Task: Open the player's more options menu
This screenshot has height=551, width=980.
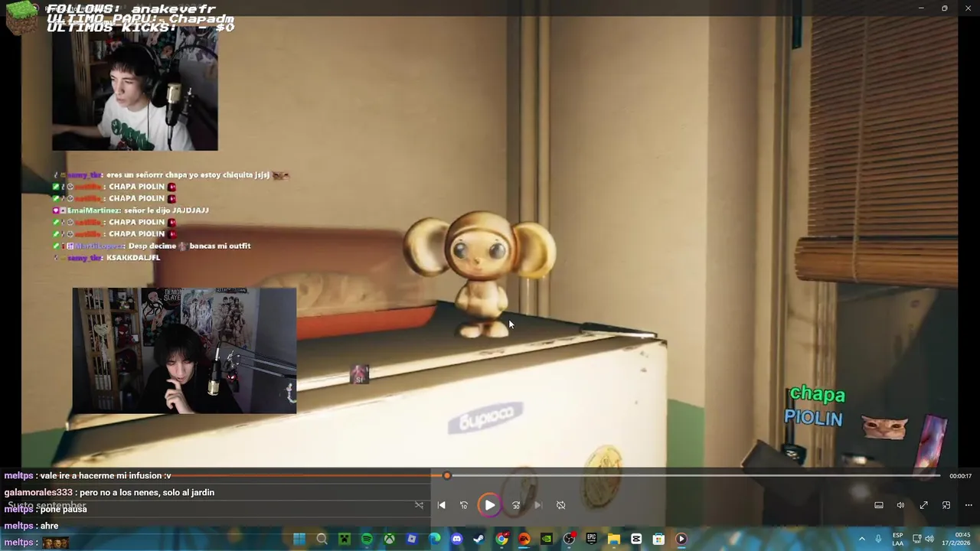Action: click(x=969, y=505)
